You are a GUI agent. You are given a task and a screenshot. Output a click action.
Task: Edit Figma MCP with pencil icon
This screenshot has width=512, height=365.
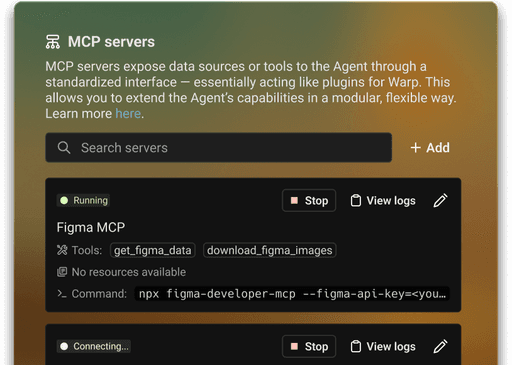(440, 201)
